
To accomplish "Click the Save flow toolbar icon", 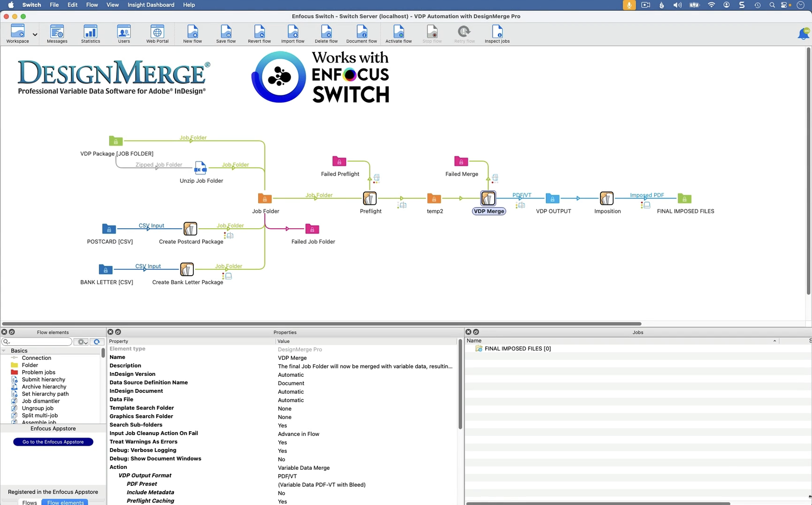I will [x=226, y=34].
